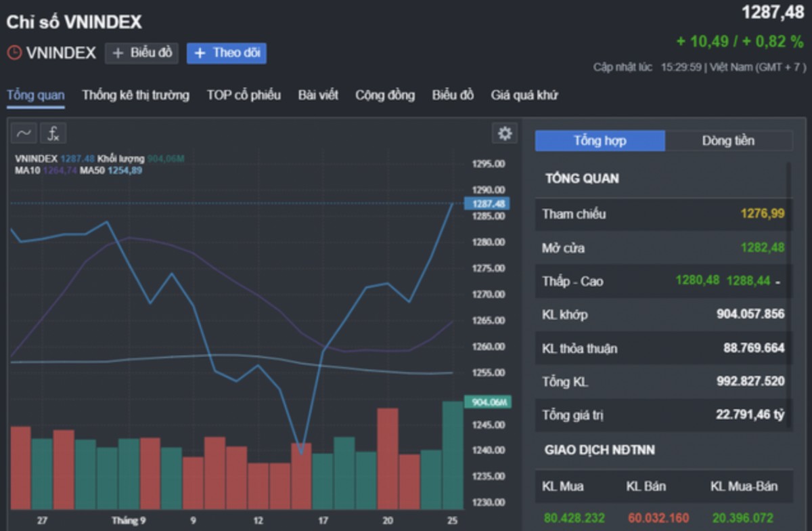Go to TOP cổ phiếu tab
This screenshot has height=531, width=812.
coord(244,95)
